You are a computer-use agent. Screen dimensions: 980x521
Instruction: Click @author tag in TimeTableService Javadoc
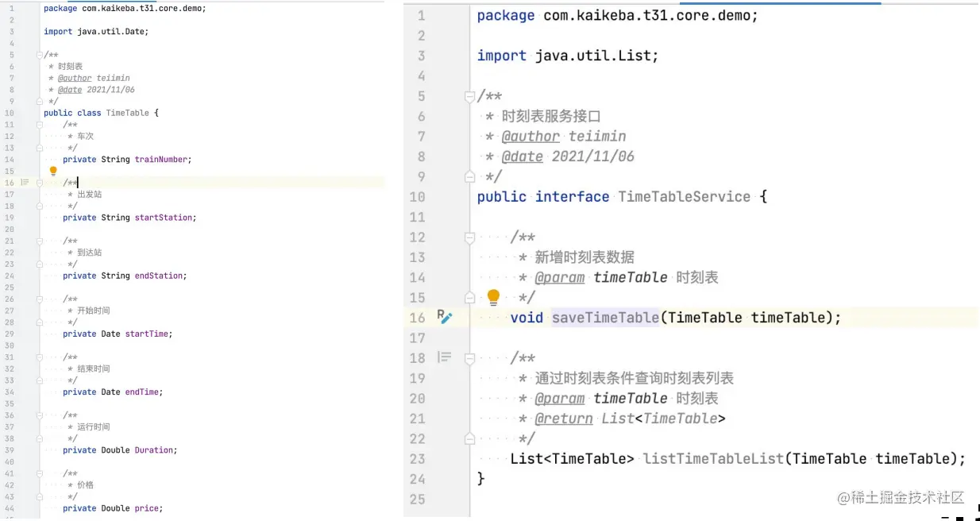(x=531, y=137)
